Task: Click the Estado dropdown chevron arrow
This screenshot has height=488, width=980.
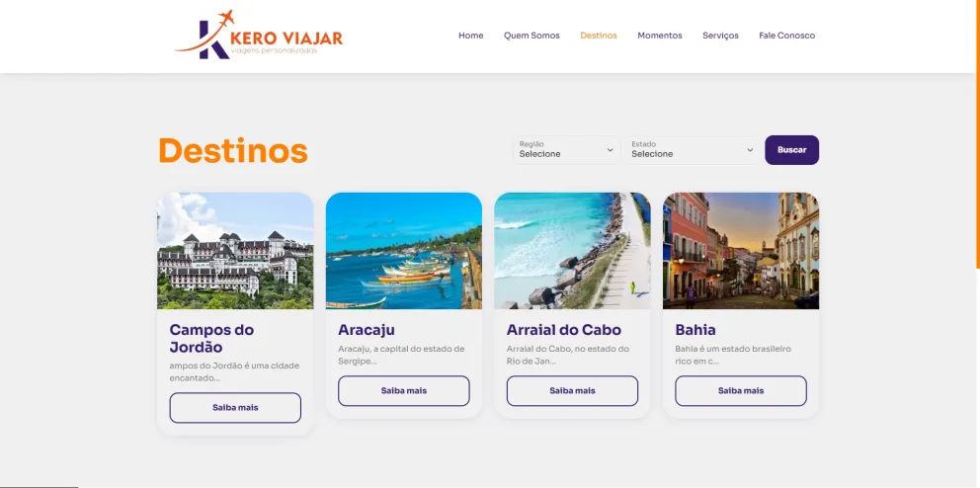Action: coord(750,150)
